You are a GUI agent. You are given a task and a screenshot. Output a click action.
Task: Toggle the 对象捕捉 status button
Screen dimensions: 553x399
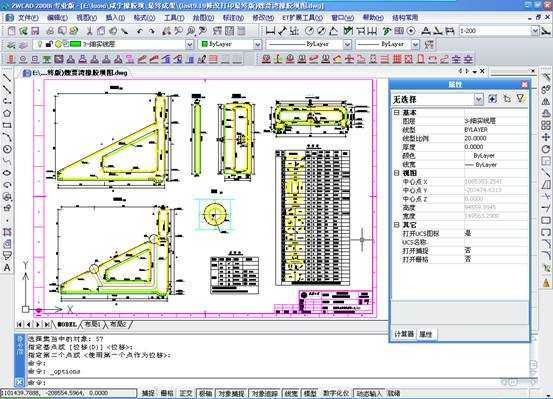(x=231, y=393)
